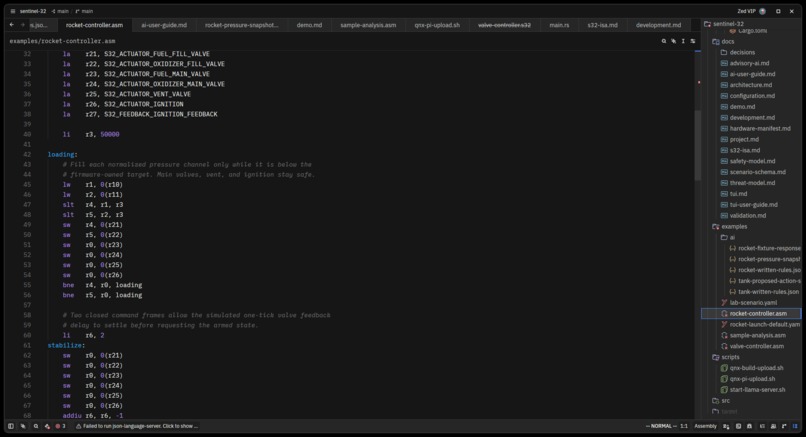The height and width of the screenshot is (437, 806).
Task: Click the editor vertical scrollbar thumb
Action: point(698,145)
